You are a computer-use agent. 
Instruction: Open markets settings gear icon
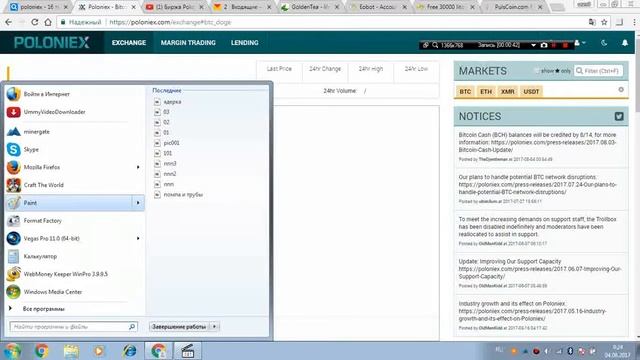pos(621,89)
